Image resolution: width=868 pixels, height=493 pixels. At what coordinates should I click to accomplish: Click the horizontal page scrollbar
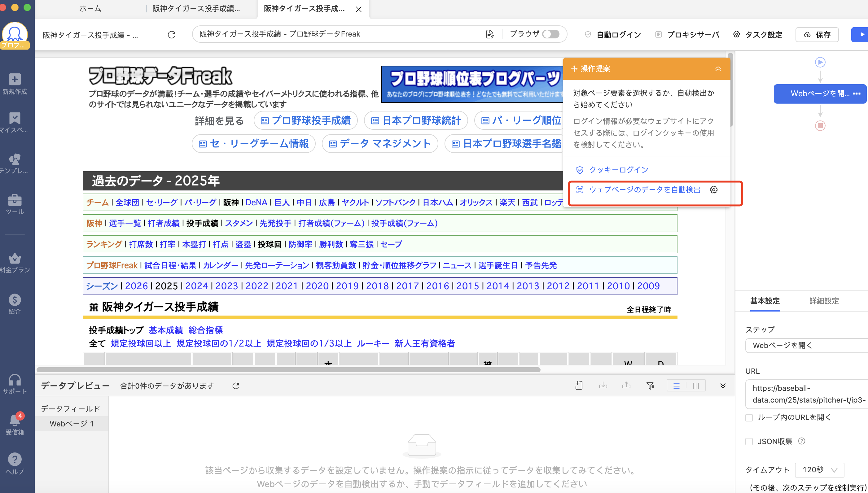tap(288, 370)
